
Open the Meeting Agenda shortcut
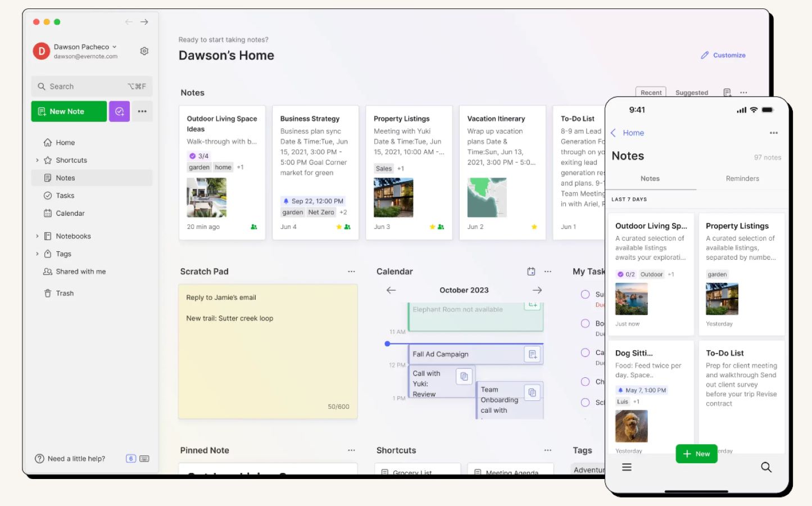[x=511, y=470]
